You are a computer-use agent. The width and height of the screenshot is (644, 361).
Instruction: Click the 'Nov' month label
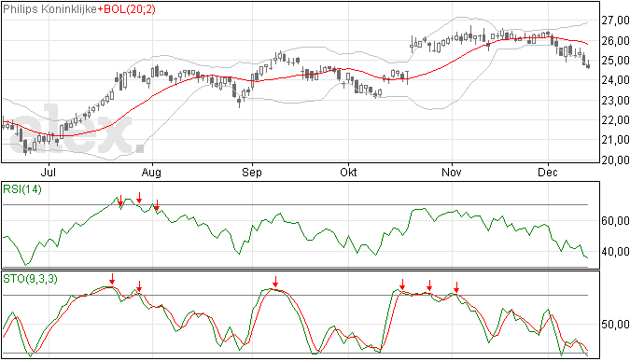coord(452,173)
